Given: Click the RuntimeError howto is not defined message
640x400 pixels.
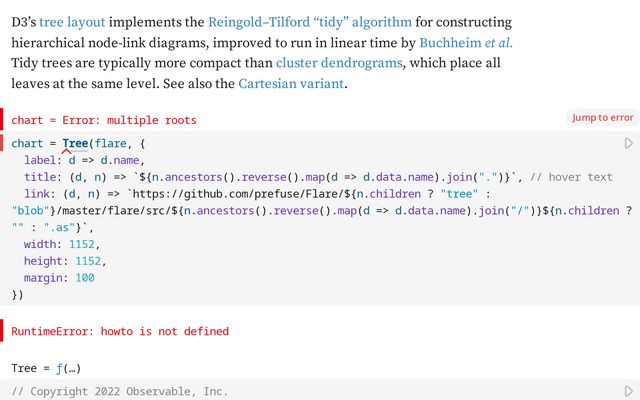Looking at the screenshot, I should tap(120, 331).
